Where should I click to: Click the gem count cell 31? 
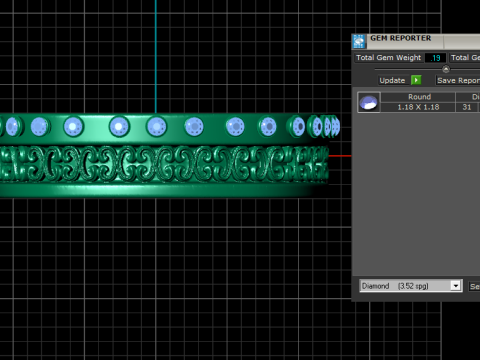tap(467, 107)
